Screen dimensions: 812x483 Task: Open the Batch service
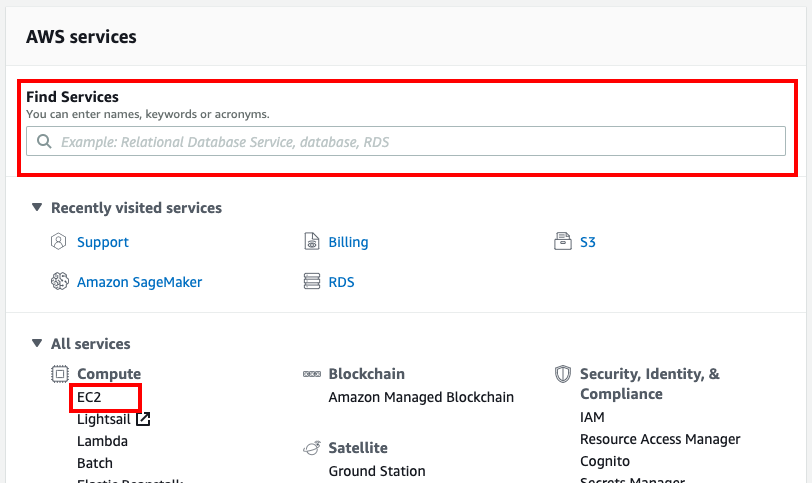(95, 463)
